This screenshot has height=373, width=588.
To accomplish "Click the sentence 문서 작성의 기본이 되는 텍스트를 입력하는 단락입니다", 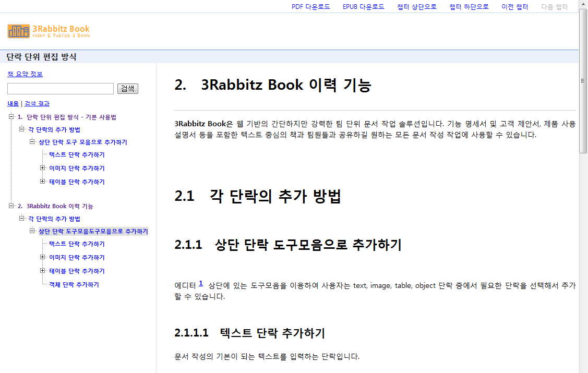I will 267,356.
